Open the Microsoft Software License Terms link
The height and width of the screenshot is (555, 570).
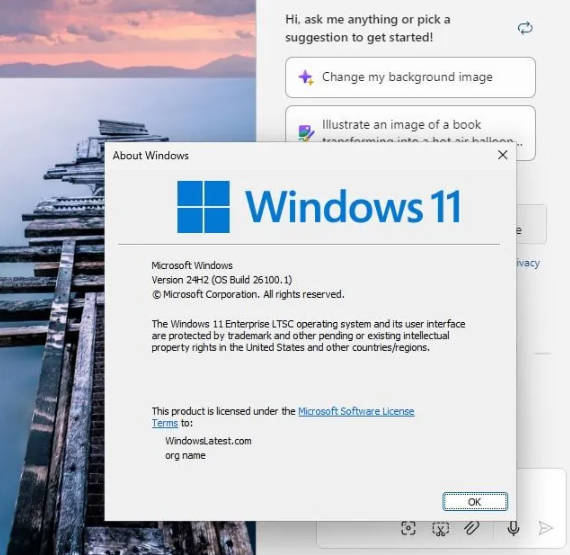(x=356, y=411)
